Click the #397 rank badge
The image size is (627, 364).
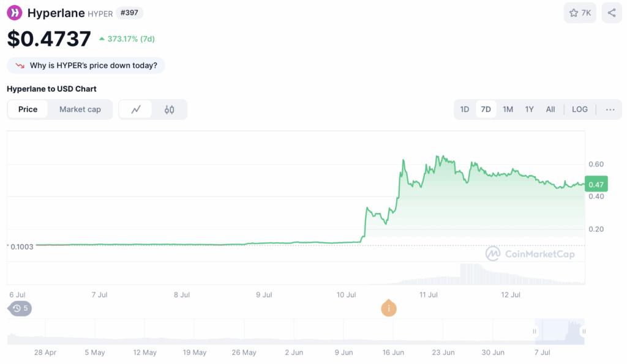coord(130,13)
